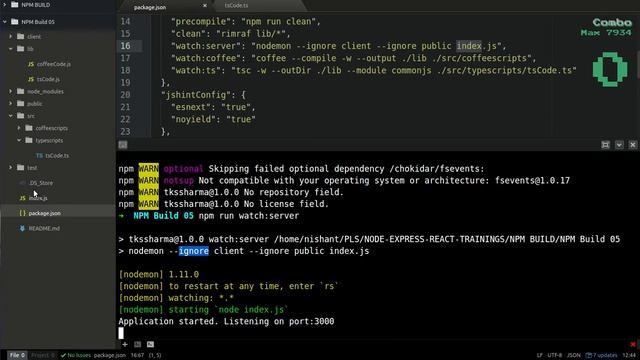The image size is (640, 360).
Task: Open tsCode.js under lib folder
Action: point(48,79)
